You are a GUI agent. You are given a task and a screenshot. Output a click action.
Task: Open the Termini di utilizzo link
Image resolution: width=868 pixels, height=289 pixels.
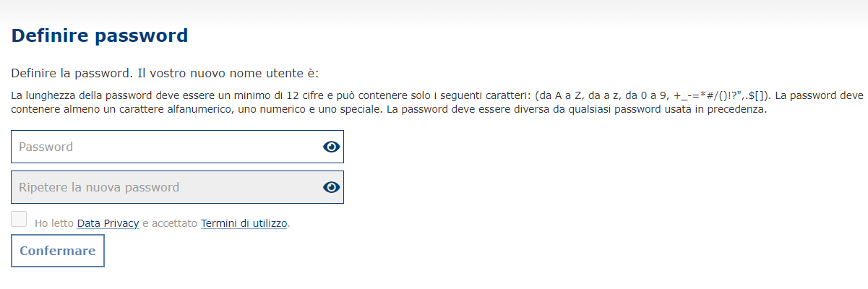click(244, 223)
